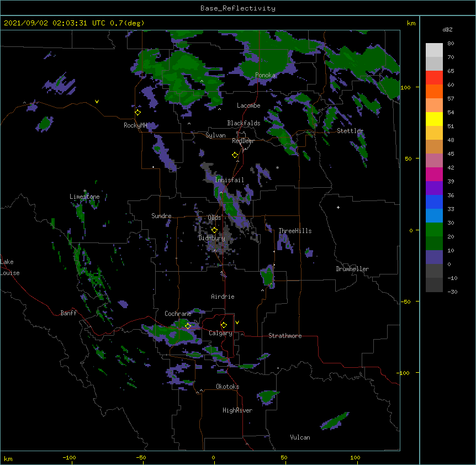
Task: Click the ThreeHills label
Action: 295,231
